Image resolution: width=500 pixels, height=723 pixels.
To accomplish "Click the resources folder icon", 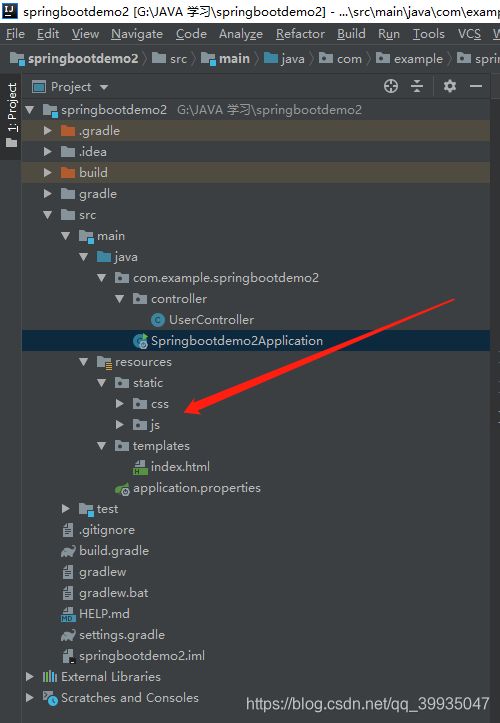I will point(104,362).
